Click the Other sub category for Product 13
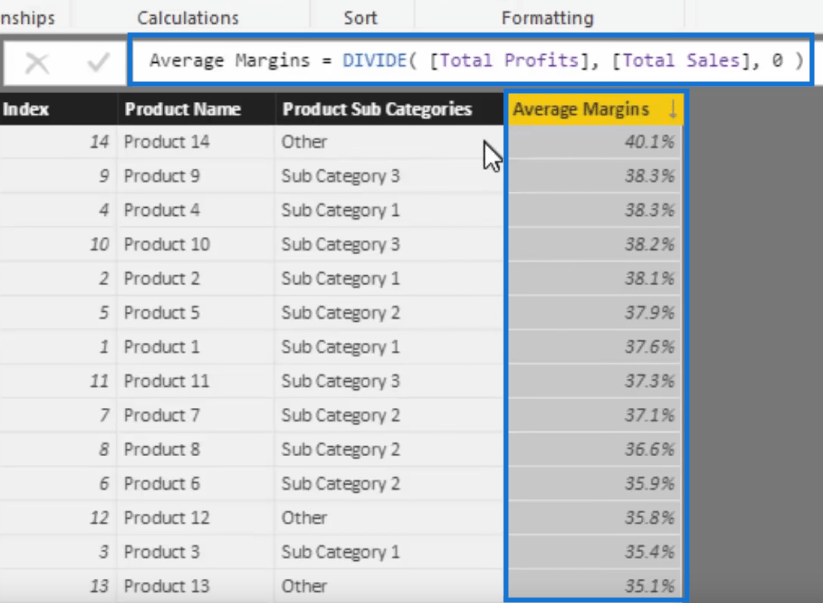823x603 pixels. click(304, 586)
